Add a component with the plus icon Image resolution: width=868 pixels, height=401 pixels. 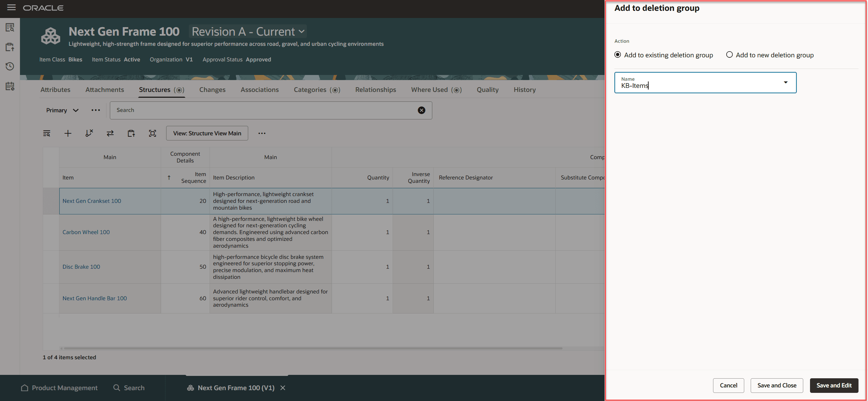pyautogui.click(x=68, y=133)
